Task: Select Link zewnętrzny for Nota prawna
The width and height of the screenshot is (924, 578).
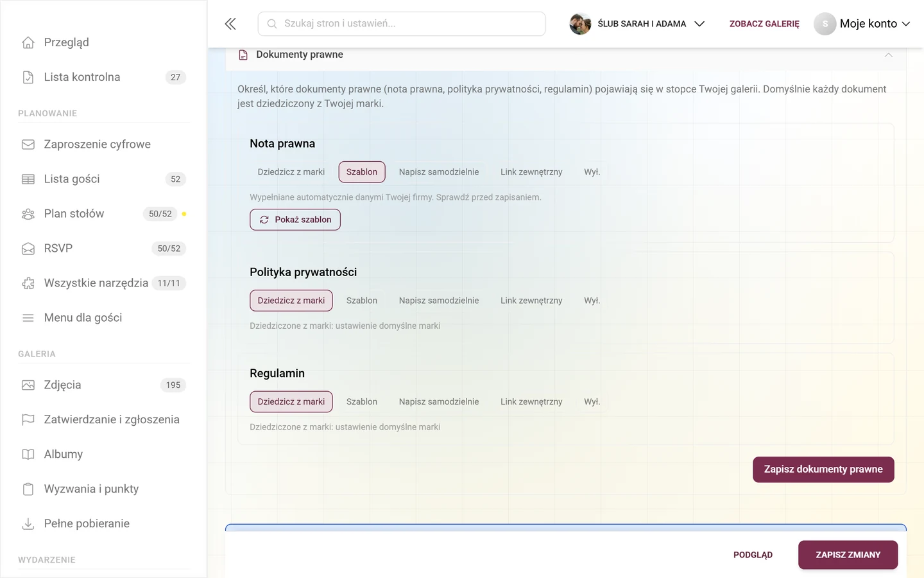Action: [x=531, y=172]
